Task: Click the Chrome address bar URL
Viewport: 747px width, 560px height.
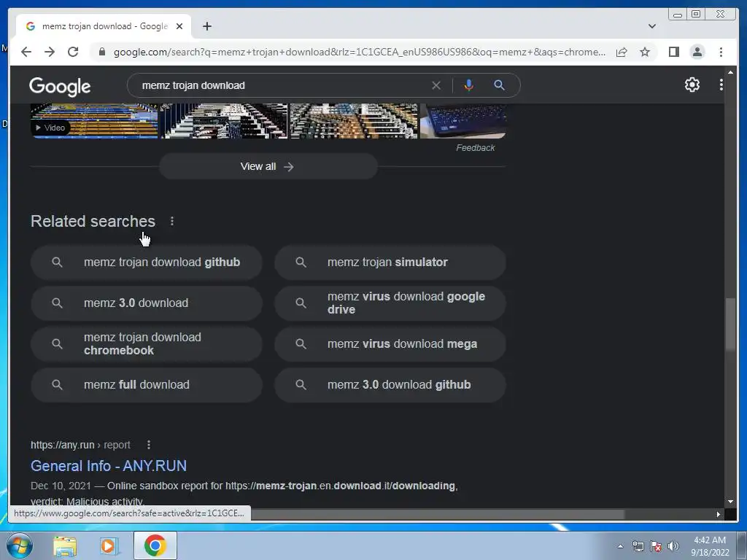Action: [360, 52]
